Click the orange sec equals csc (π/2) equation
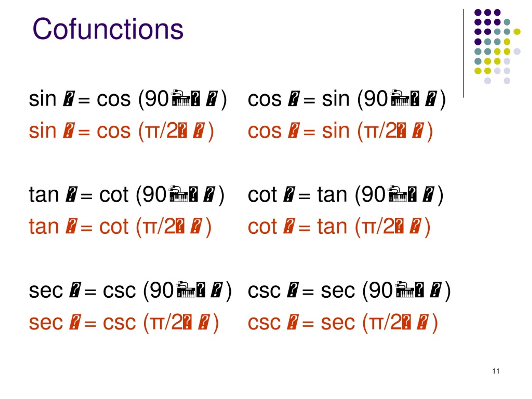 pos(124,323)
